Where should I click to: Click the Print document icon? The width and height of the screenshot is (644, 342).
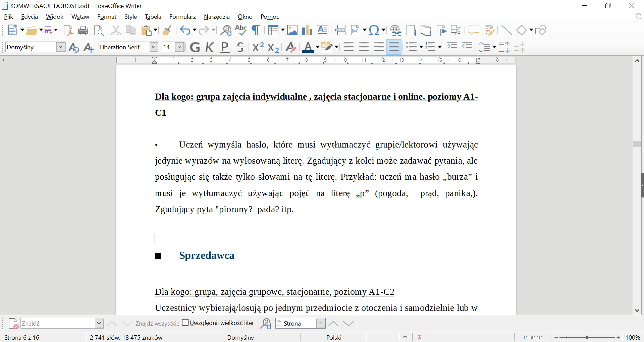[x=83, y=31]
